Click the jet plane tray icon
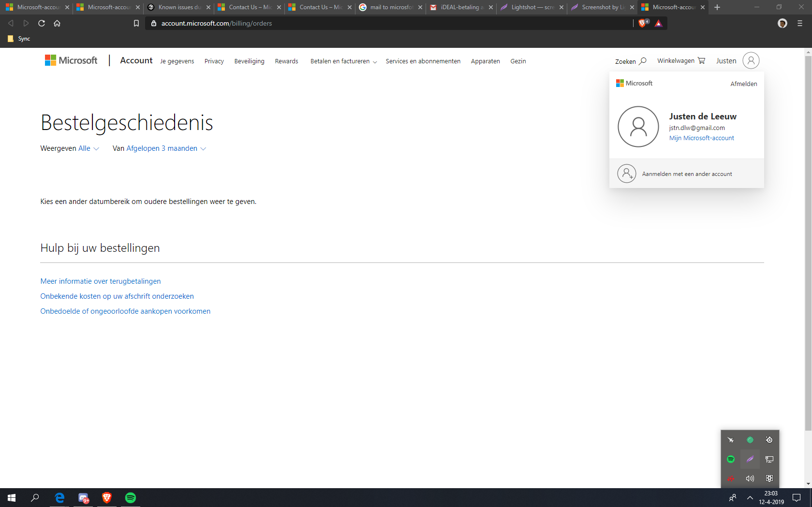 click(731, 440)
